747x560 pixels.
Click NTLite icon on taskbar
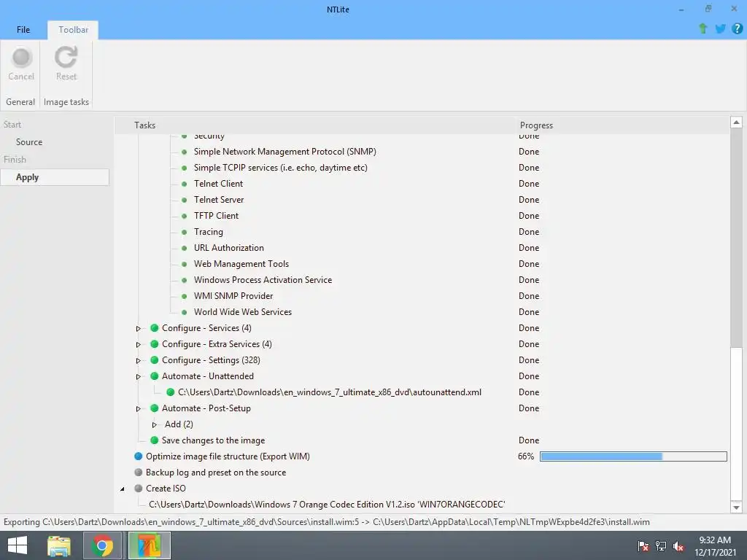point(149,545)
